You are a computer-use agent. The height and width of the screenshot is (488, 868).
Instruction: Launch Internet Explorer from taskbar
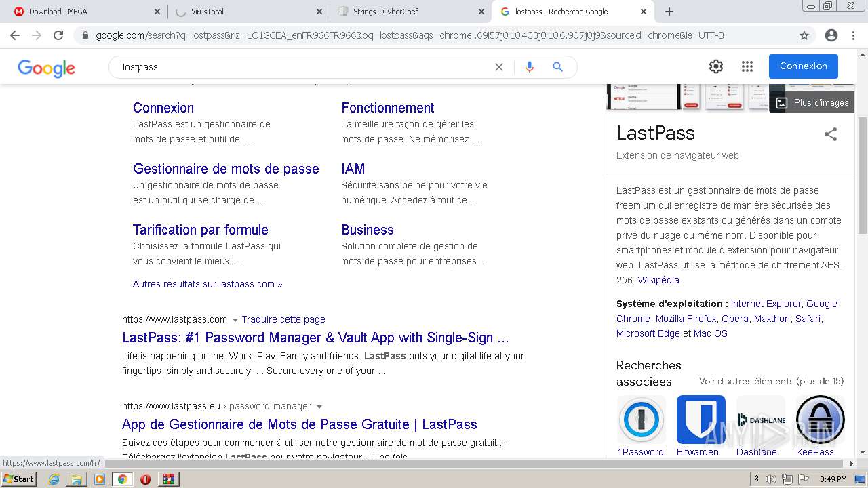54,479
